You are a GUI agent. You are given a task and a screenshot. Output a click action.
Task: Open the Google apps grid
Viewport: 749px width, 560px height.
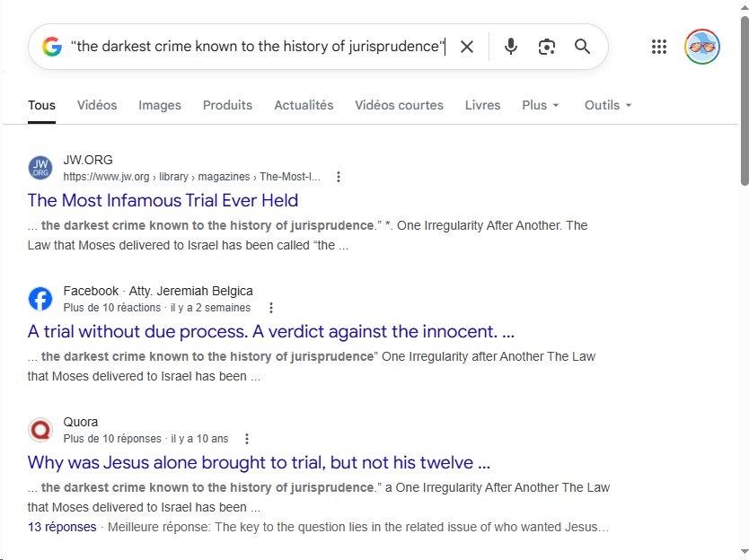click(659, 47)
